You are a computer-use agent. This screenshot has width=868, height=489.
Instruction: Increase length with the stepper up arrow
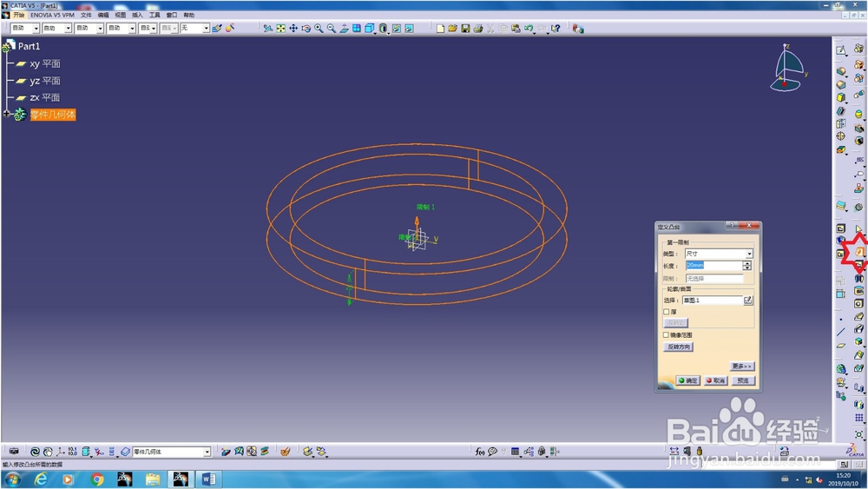point(747,263)
